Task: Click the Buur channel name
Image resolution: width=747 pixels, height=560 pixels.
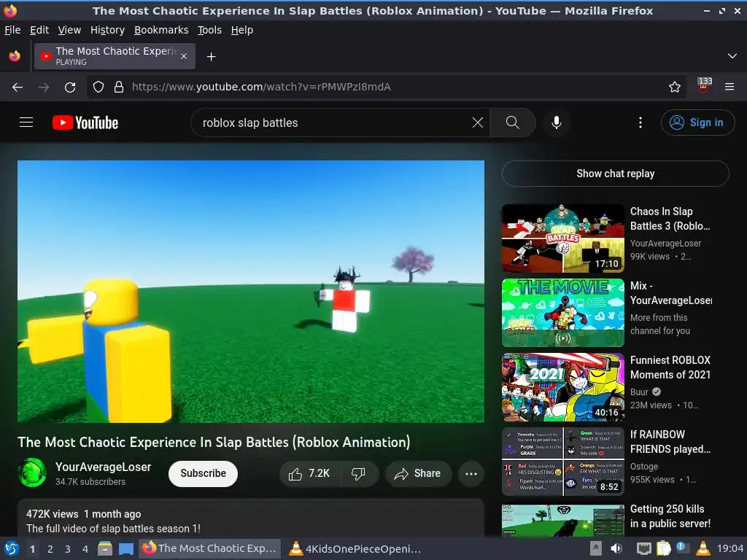Action: click(x=639, y=392)
